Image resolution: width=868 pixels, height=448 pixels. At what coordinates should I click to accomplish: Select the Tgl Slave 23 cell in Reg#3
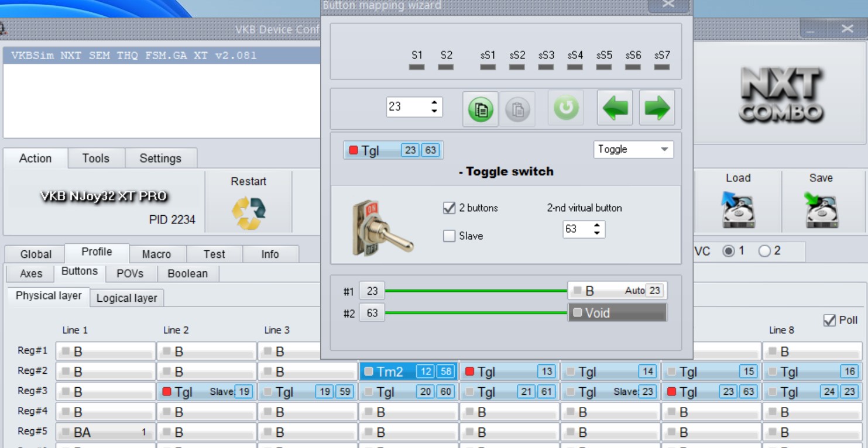coord(610,392)
